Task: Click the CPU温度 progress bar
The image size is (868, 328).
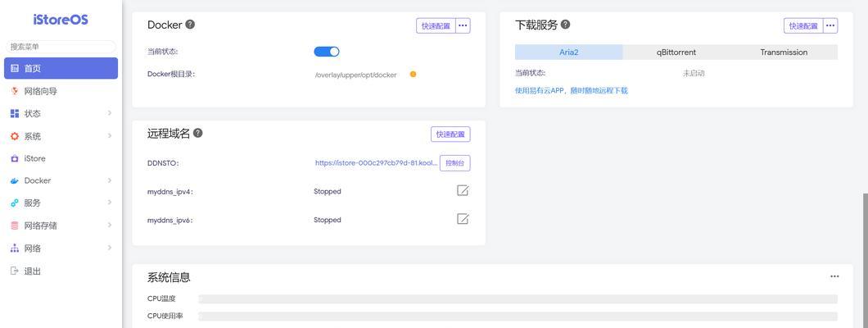Action: (x=518, y=298)
